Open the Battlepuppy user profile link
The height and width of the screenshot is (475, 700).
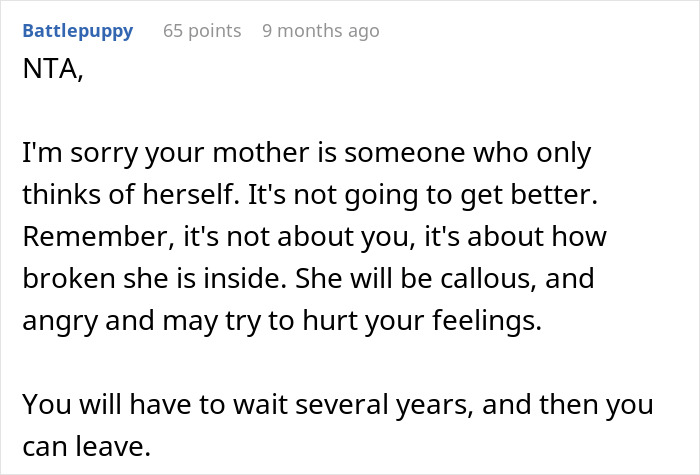tap(78, 31)
